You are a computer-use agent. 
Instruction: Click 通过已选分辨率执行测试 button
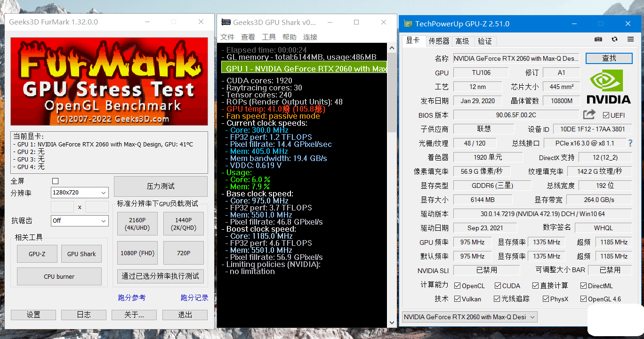point(161,276)
